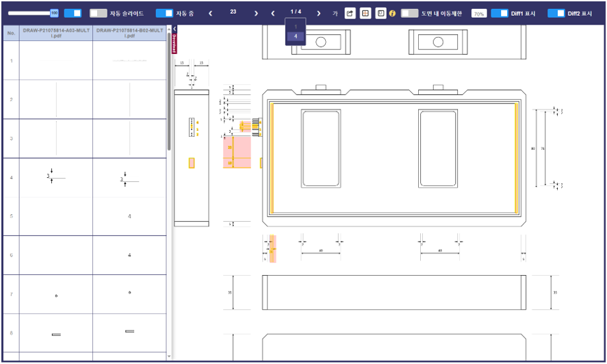Click the 70% zoom input field
Screen dimensions: 607x364
click(479, 14)
